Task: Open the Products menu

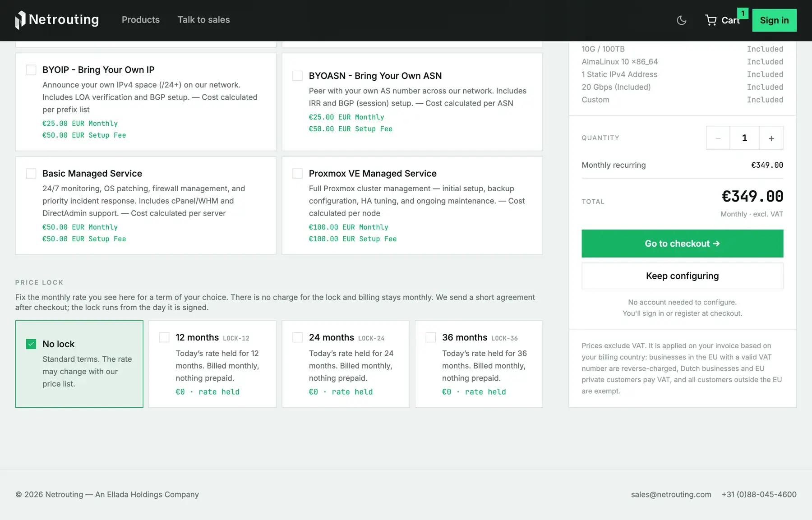Action: click(x=141, y=20)
